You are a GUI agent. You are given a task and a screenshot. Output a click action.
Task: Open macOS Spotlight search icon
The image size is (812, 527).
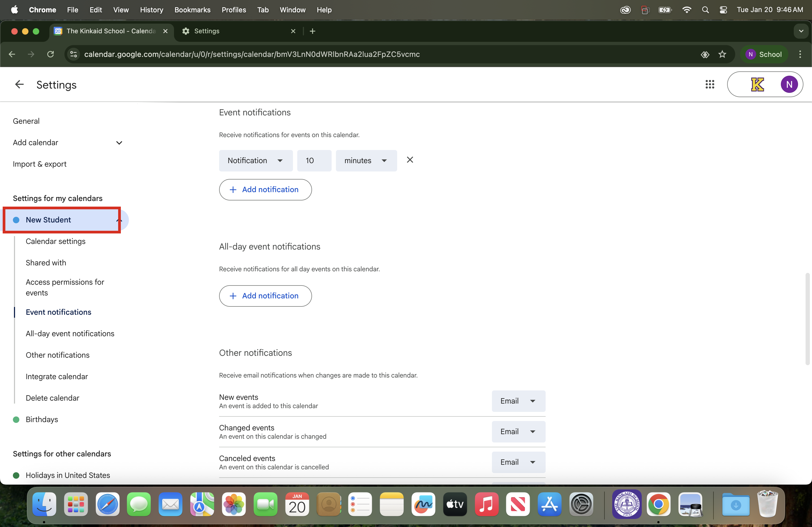705,10
